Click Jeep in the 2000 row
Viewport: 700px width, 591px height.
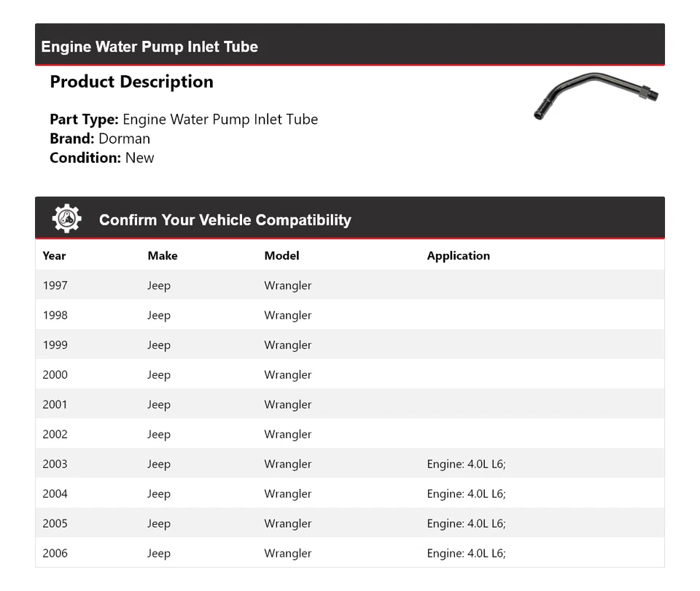point(158,375)
